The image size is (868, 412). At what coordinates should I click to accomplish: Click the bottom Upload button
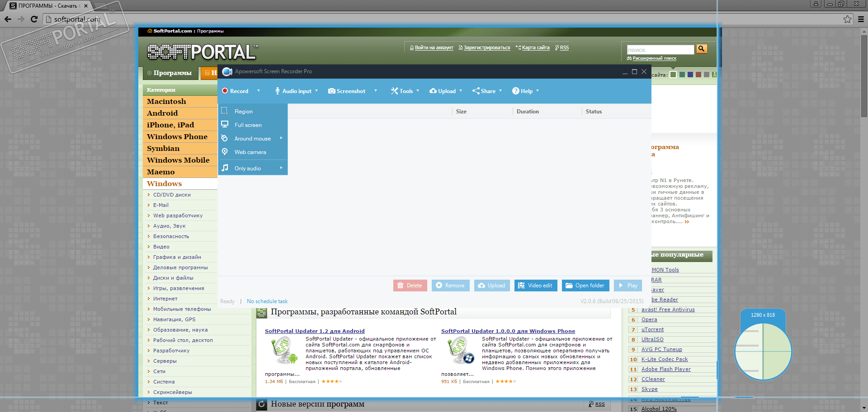point(492,286)
